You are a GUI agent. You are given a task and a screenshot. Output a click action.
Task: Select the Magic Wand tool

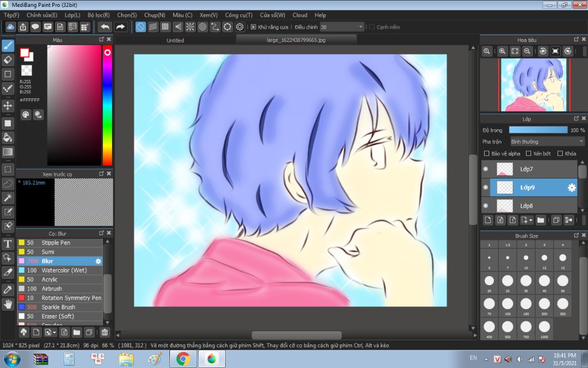8,198
